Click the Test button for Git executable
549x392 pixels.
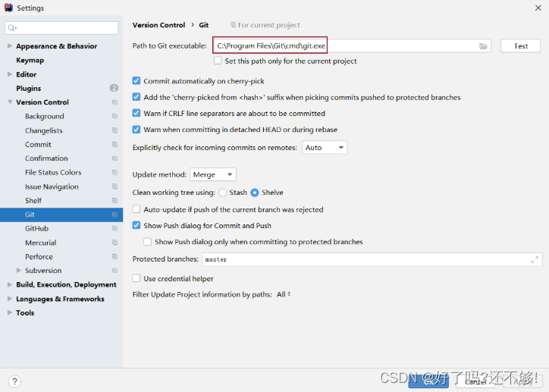(x=521, y=45)
